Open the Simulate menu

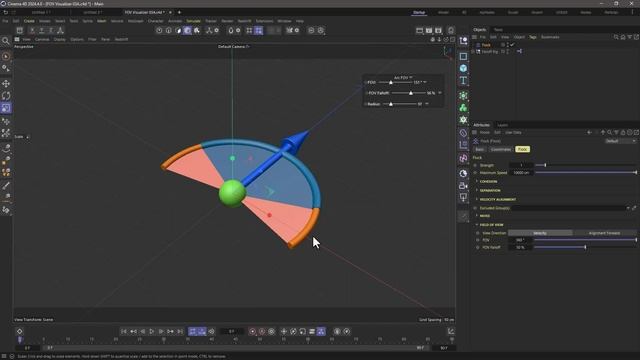click(193, 21)
